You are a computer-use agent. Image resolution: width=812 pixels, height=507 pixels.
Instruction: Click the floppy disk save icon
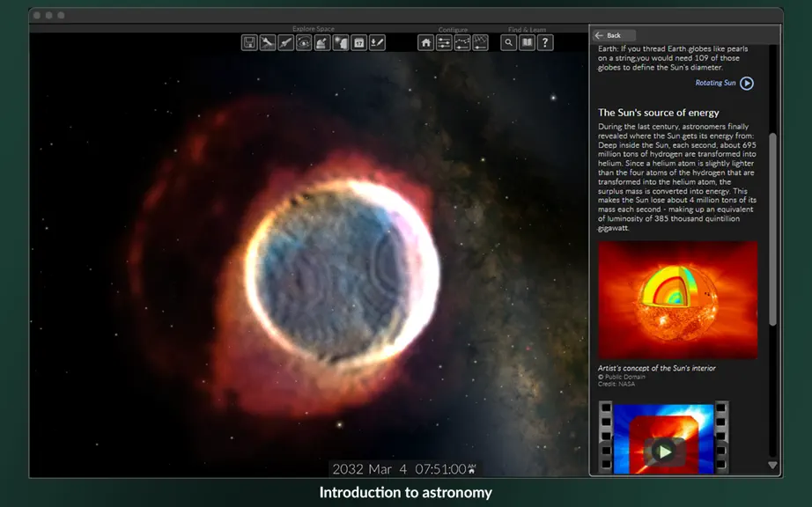tap(249, 42)
